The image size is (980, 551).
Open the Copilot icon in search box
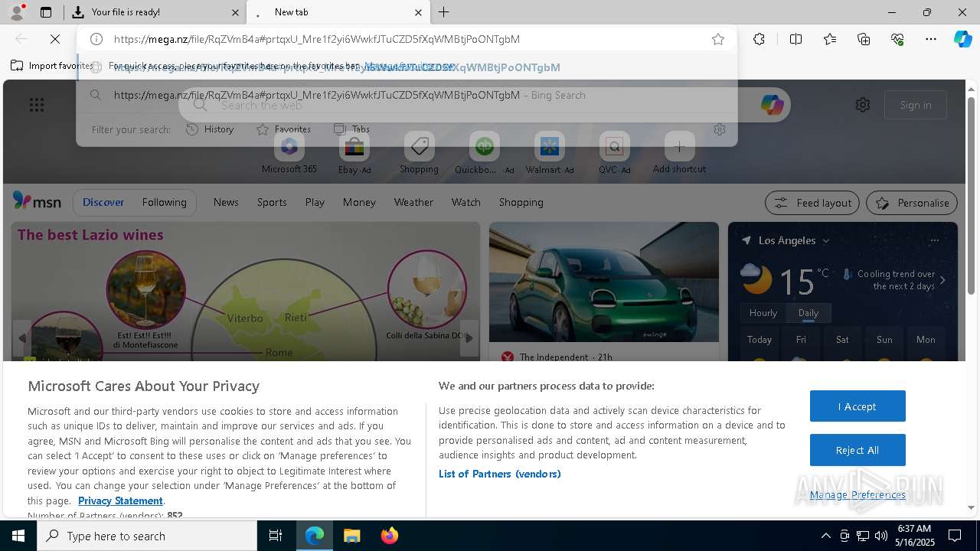click(772, 105)
